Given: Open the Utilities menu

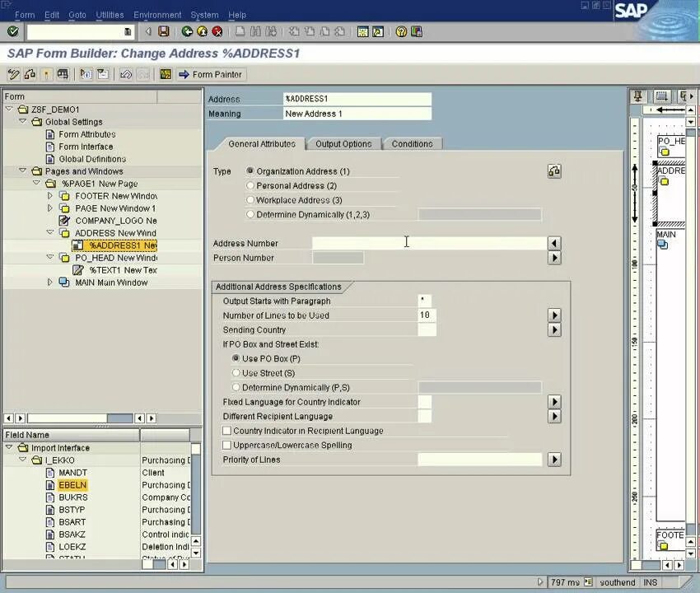Looking at the screenshot, I should point(110,15).
